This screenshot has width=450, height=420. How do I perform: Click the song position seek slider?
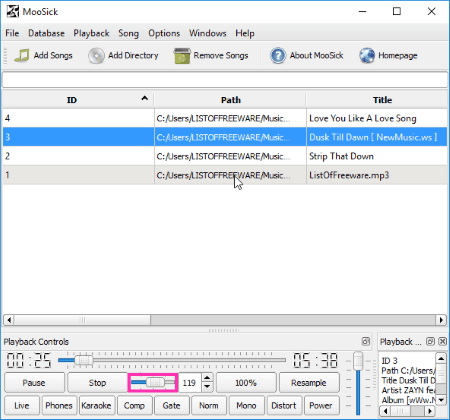coord(172,360)
